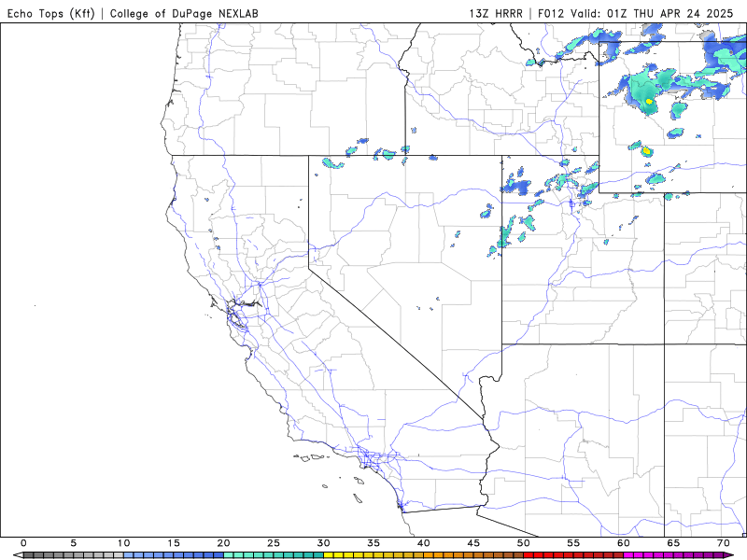This screenshot has height=560, width=747.
Task: Click the colorbar tick label "45"
Action: (x=473, y=543)
